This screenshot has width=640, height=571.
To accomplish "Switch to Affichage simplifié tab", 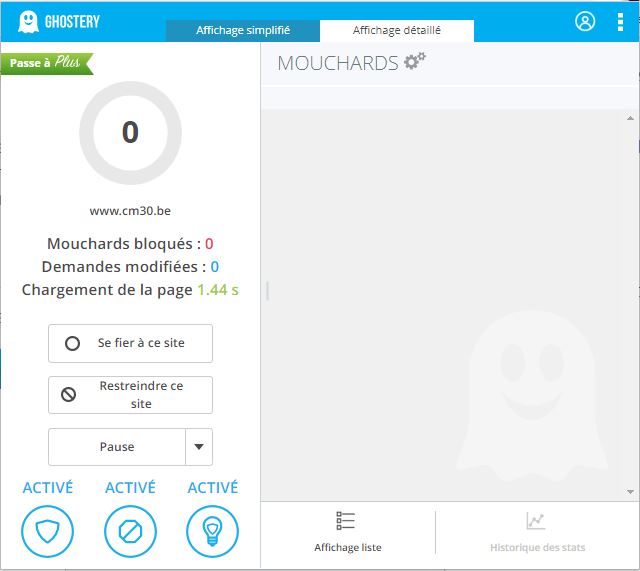I will [243, 31].
